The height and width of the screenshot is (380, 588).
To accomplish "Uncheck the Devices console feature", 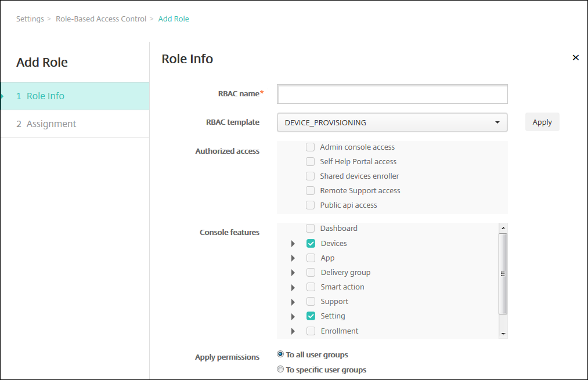I will pyautogui.click(x=311, y=244).
